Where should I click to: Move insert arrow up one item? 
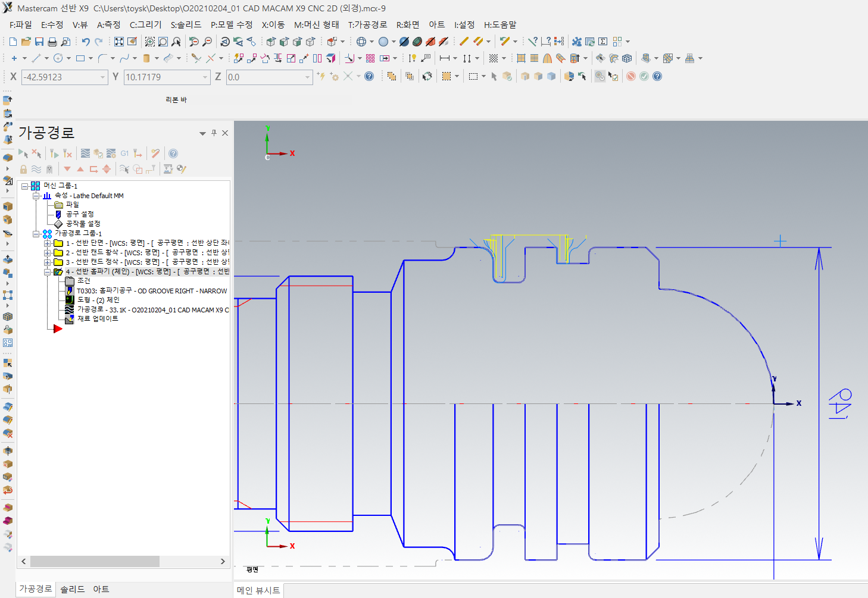(80, 169)
